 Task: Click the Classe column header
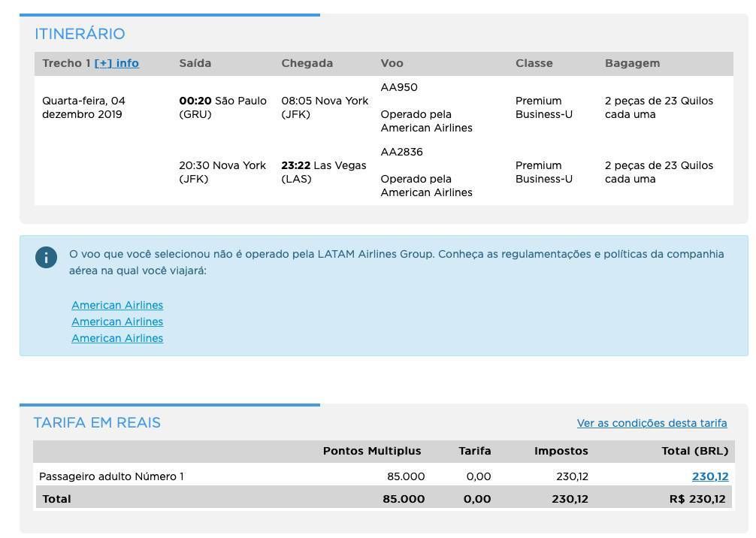pos(534,63)
